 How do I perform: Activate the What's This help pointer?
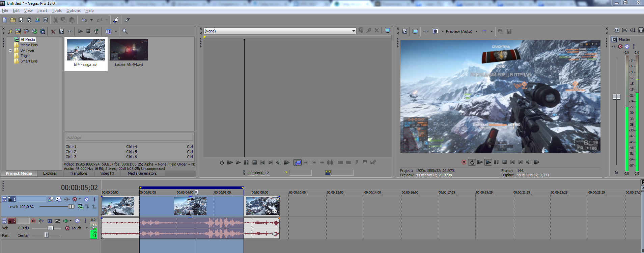point(127,20)
